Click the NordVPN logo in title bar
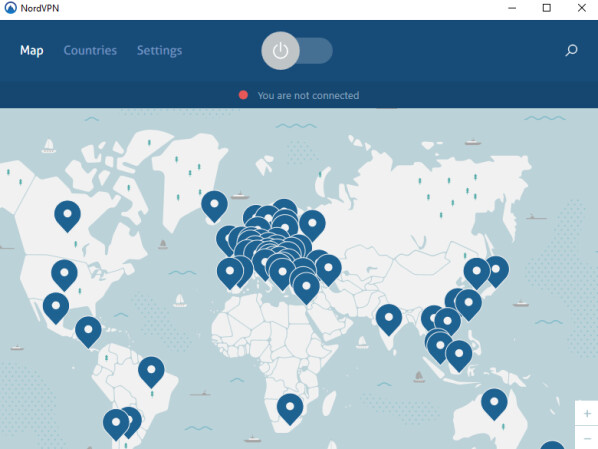Image resolution: width=598 pixels, height=449 pixels. pyautogui.click(x=10, y=8)
